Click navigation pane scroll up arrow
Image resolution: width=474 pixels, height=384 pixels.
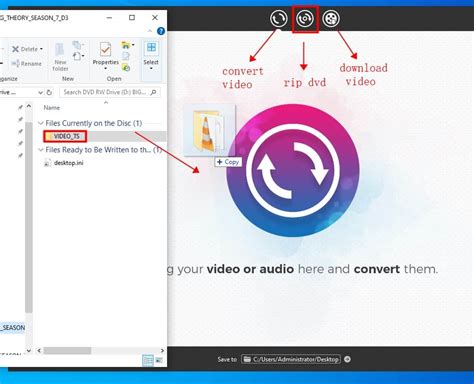(29, 106)
